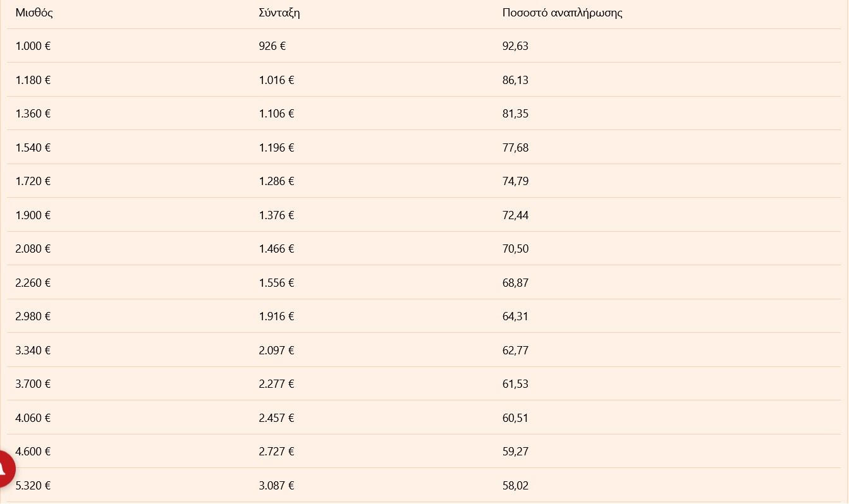The width and height of the screenshot is (849, 504).
Task: Select the 1.180 € salary cell
Action: [x=33, y=80]
